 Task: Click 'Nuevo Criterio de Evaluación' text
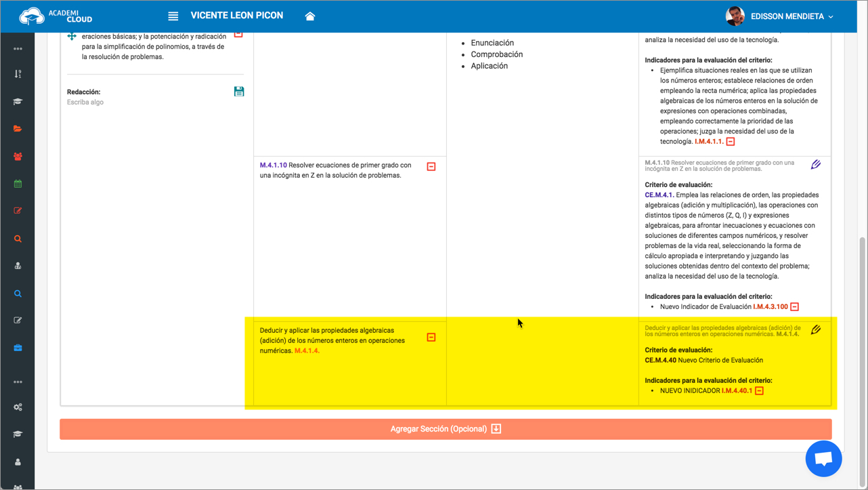[x=720, y=361]
